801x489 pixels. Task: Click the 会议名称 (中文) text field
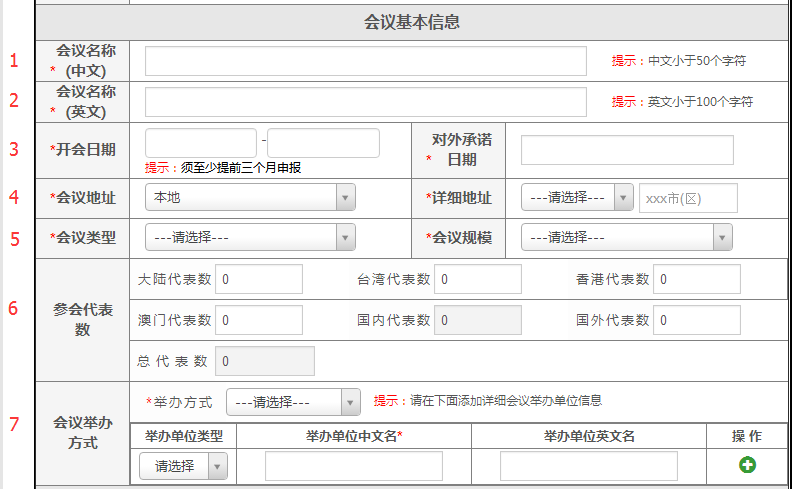tap(365, 61)
